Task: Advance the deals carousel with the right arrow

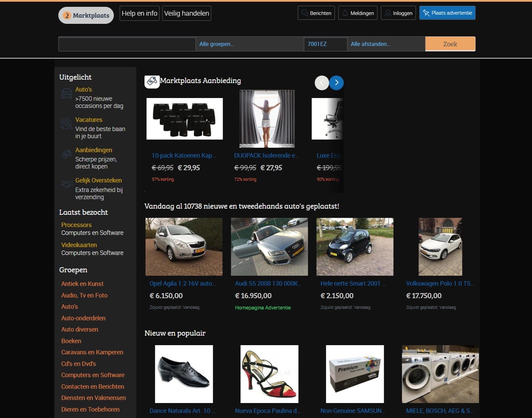Action: 337,83
